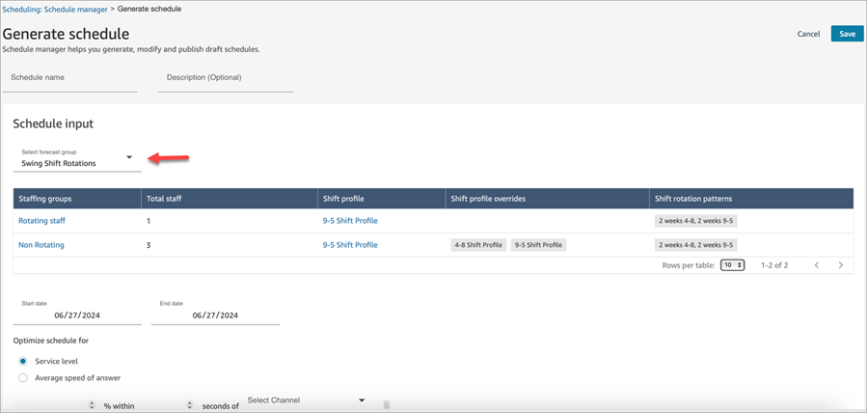Click the 4-8 Shift Profile override chip

(x=478, y=245)
